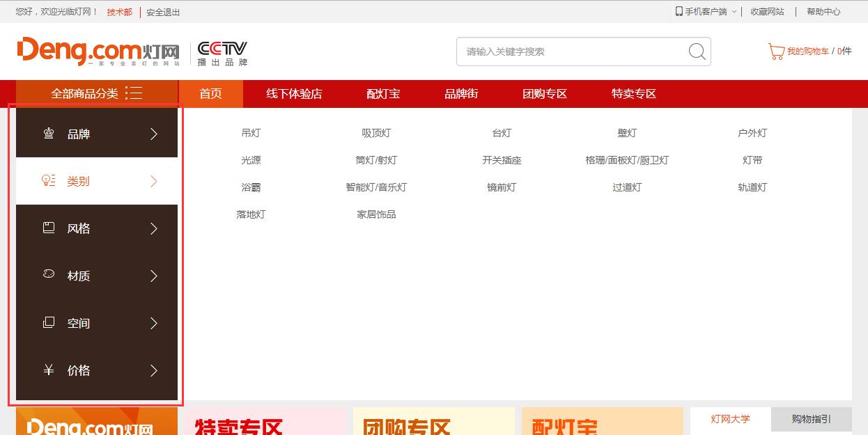Expand the 价格 category chevron
The height and width of the screenshot is (435, 868).
(x=154, y=370)
